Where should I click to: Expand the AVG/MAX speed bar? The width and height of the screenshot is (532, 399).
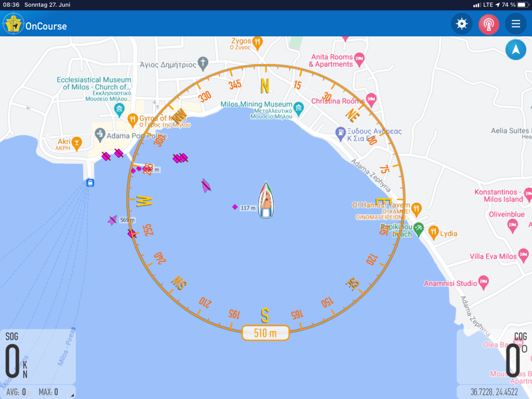click(x=37, y=392)
